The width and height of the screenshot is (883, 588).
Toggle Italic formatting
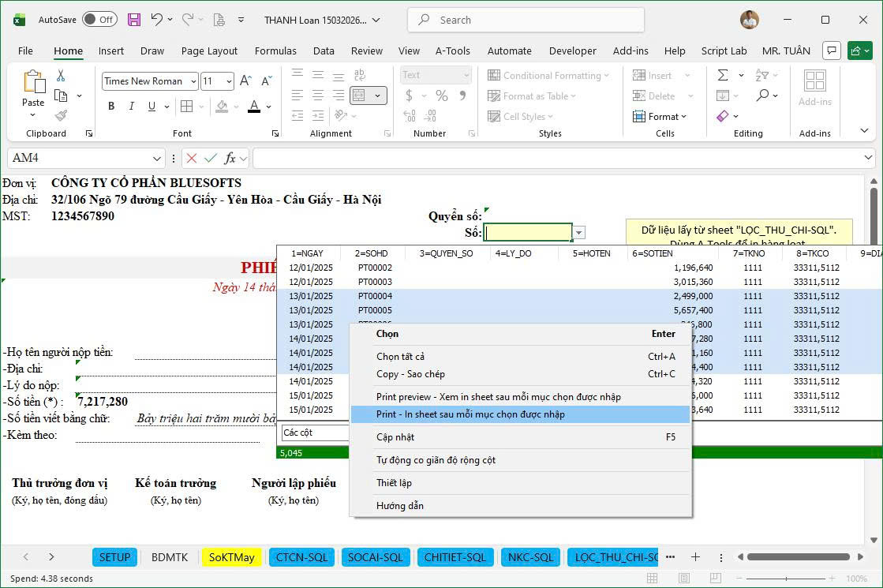click(x=130, y=106)
